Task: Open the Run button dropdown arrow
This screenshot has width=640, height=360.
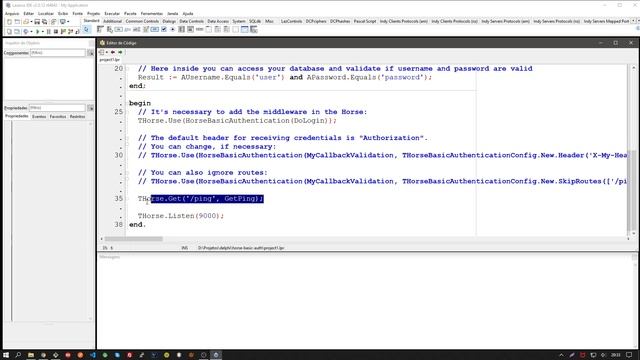Action: pos(42,31)
